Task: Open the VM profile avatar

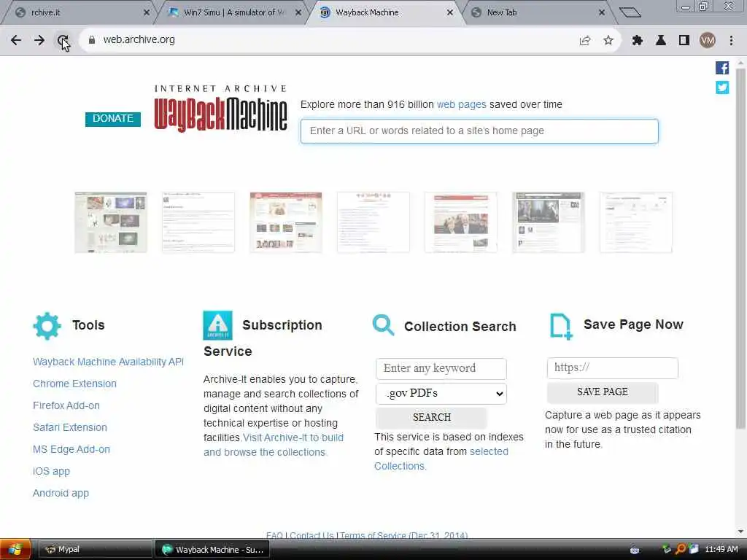Action: click(x=708, y=41)
